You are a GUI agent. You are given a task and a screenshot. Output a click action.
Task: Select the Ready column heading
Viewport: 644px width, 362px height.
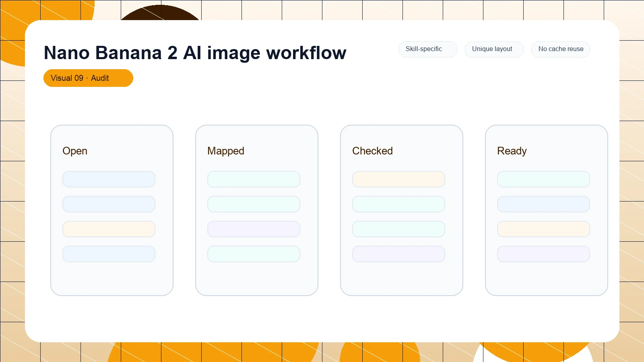tap(512, 151)
